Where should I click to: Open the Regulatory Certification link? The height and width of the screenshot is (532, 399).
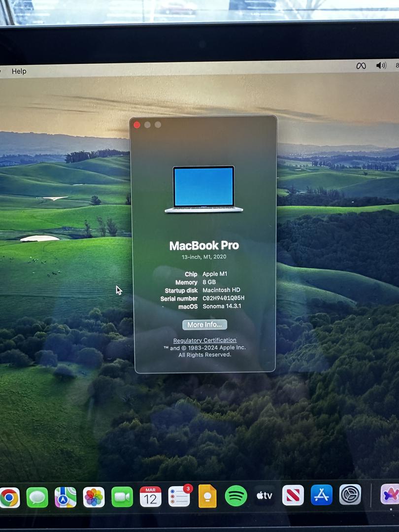click(x=205, y=340)
